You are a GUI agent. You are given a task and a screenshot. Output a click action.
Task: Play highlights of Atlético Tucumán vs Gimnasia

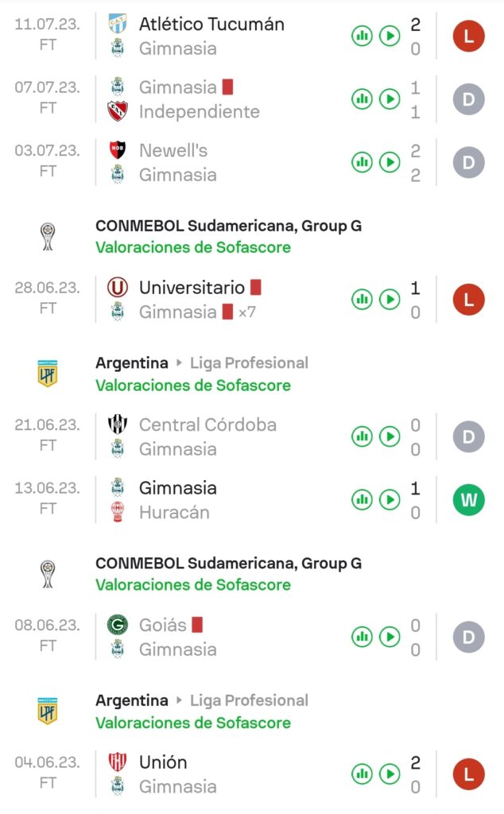(x=390, y=36)
